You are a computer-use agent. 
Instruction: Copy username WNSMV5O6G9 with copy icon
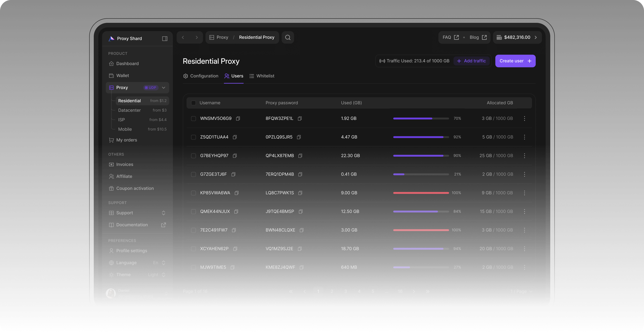point(238,118)
